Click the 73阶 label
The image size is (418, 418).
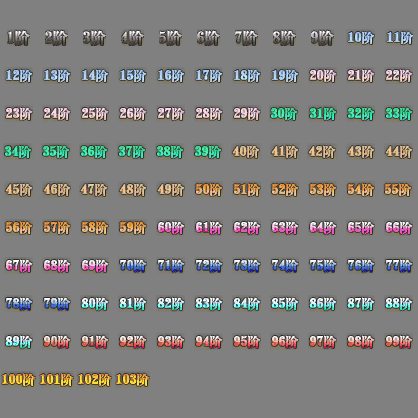[x=246, y=266]
